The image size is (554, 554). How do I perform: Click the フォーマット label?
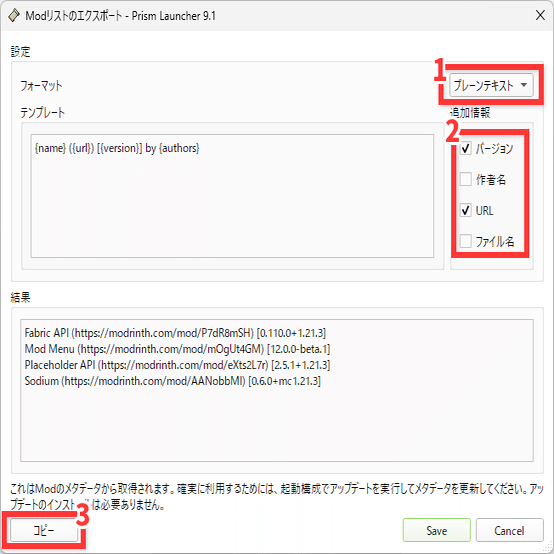[41, 86]
